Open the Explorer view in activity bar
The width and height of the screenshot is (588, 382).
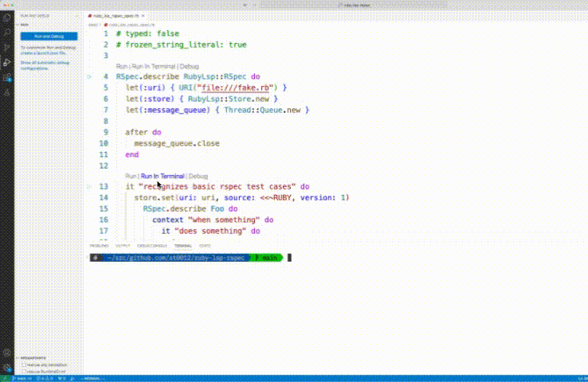[x=8, y=17]
